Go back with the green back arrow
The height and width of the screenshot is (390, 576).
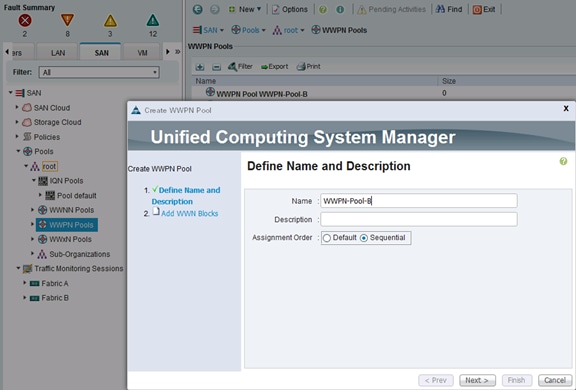coord(198,10)
